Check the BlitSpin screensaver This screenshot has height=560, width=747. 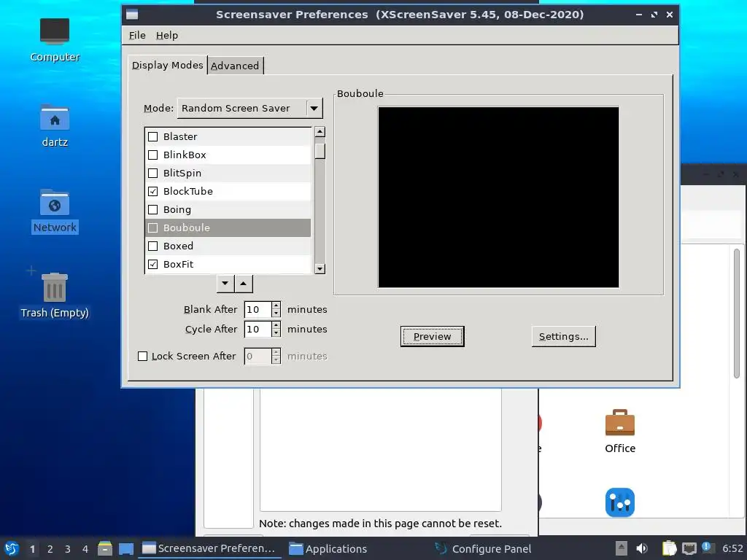[x=153, y=173]
